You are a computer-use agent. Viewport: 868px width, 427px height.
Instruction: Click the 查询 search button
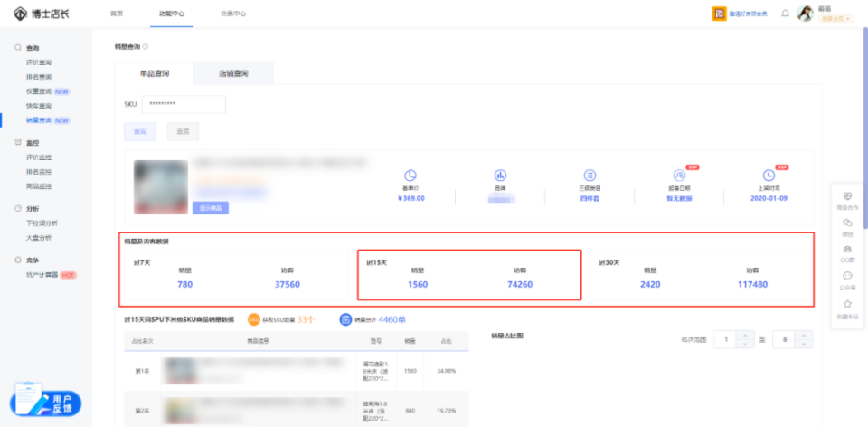[x=140, y=131]
